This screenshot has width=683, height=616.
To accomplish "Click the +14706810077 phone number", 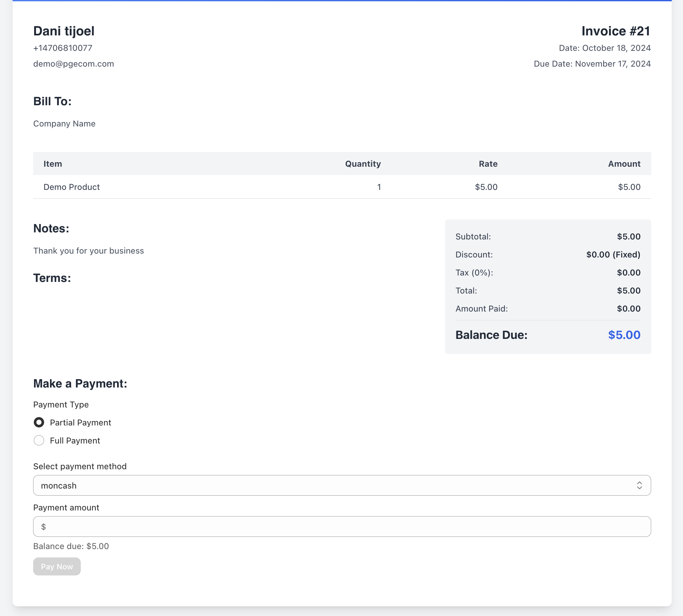I will tap(63, 48).
